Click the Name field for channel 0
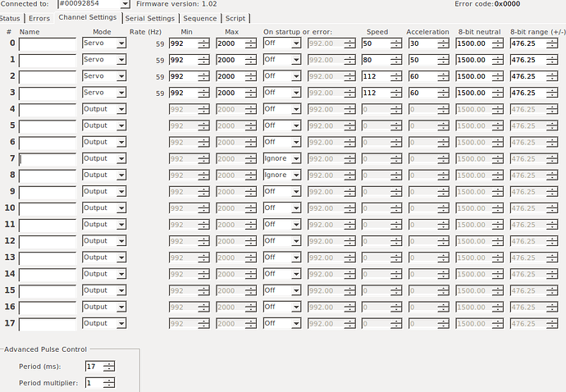Viewport: 566px width, 392px height. point(48,43)
